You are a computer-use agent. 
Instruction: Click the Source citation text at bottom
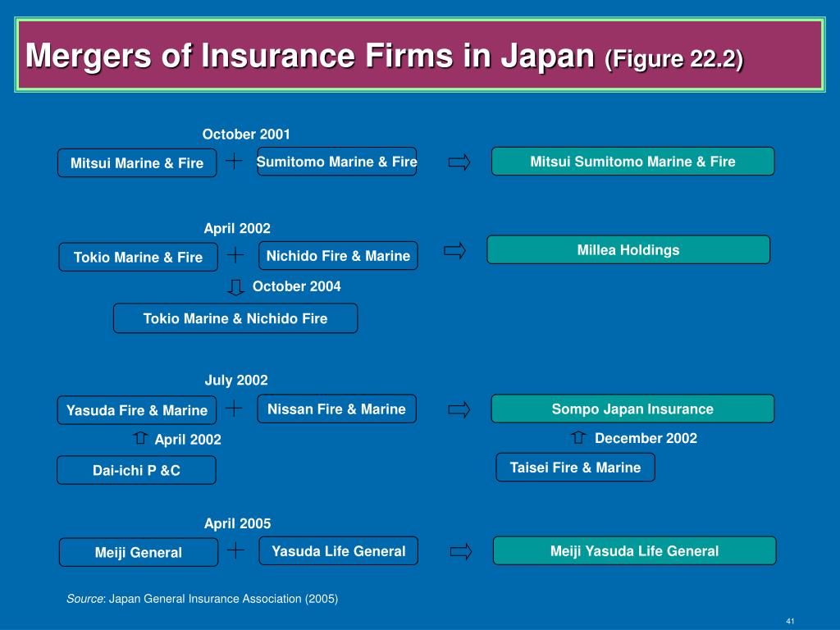tap(202, 599)
